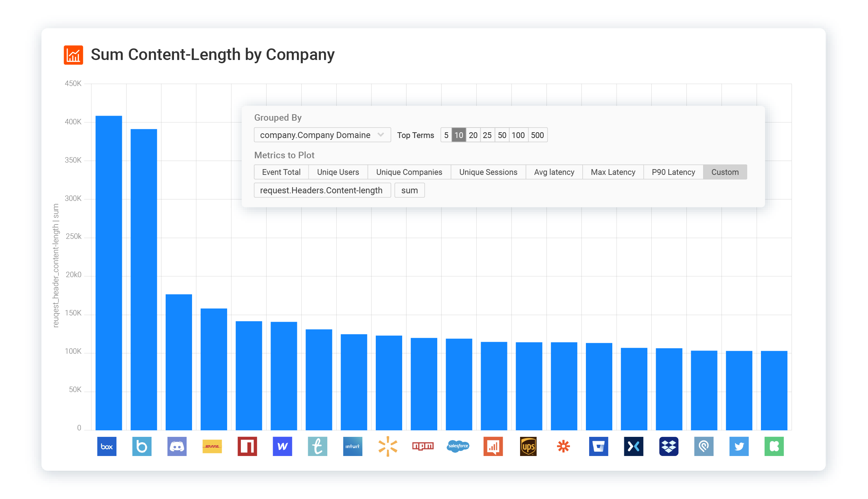
Task: Open company.Company Domaine dropdown
Action: (x=322, y=135)
